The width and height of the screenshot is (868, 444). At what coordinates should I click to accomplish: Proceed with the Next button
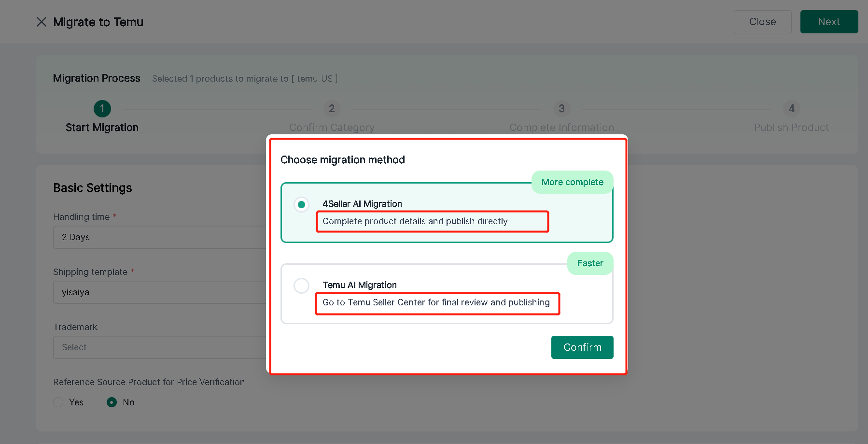[x=829, y=22]
